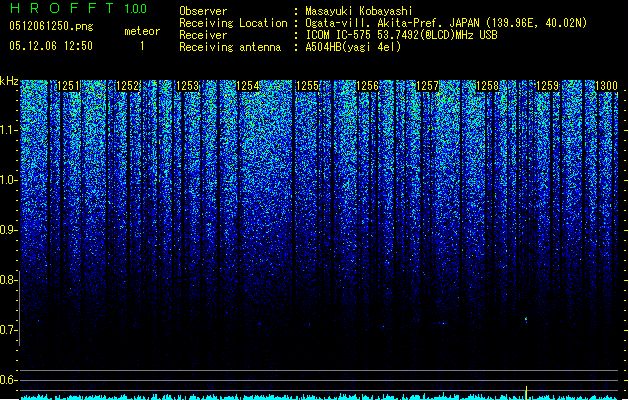Viewport: 629px width, 400px height.
Task: Click the 1252 time marker
Action: pos(128,86)
